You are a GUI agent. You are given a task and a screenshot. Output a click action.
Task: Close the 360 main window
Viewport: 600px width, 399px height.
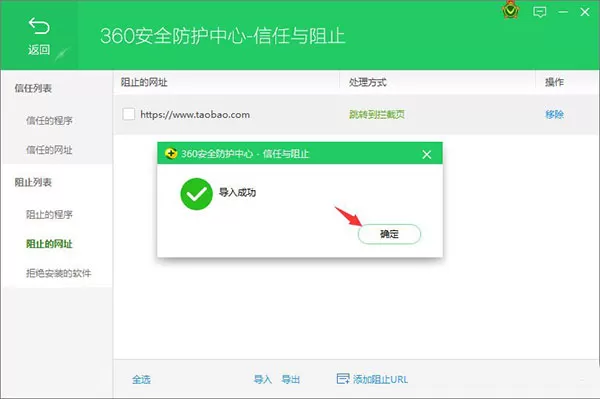coord(585,12)
